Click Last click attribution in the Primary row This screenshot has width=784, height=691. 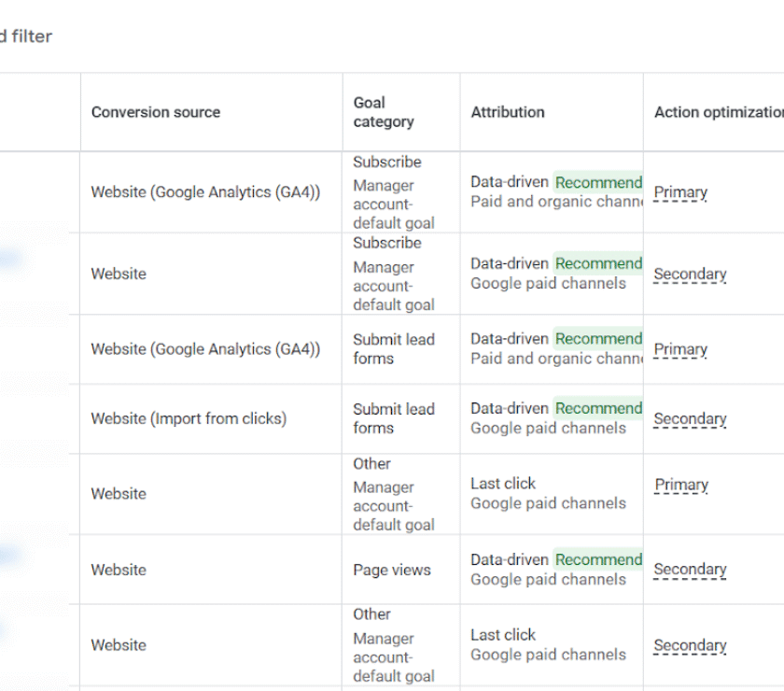[x=503, y=484]
